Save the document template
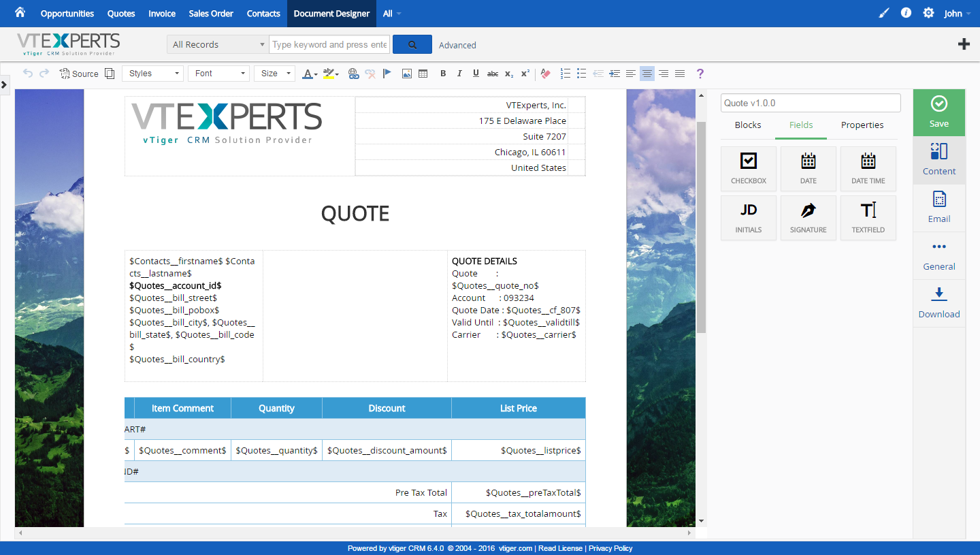Viewport: 980px width, 555px height. (x=939, y=112)
